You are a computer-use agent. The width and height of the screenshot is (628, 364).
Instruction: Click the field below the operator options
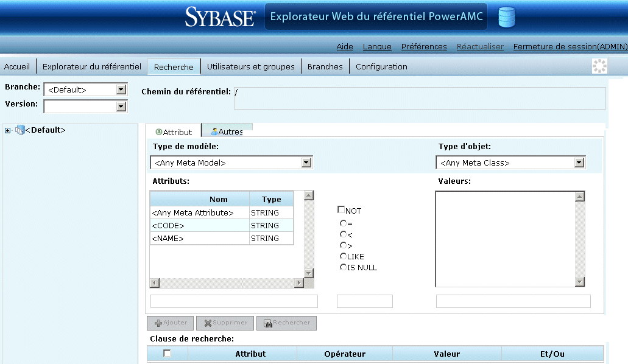(x=364, y=301)
